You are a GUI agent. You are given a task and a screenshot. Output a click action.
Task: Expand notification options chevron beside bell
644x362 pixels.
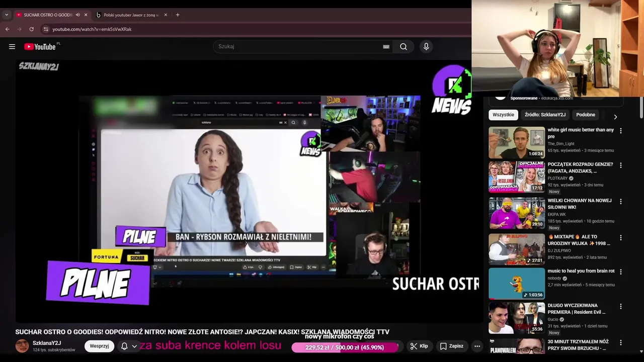(x=134, y=346)
